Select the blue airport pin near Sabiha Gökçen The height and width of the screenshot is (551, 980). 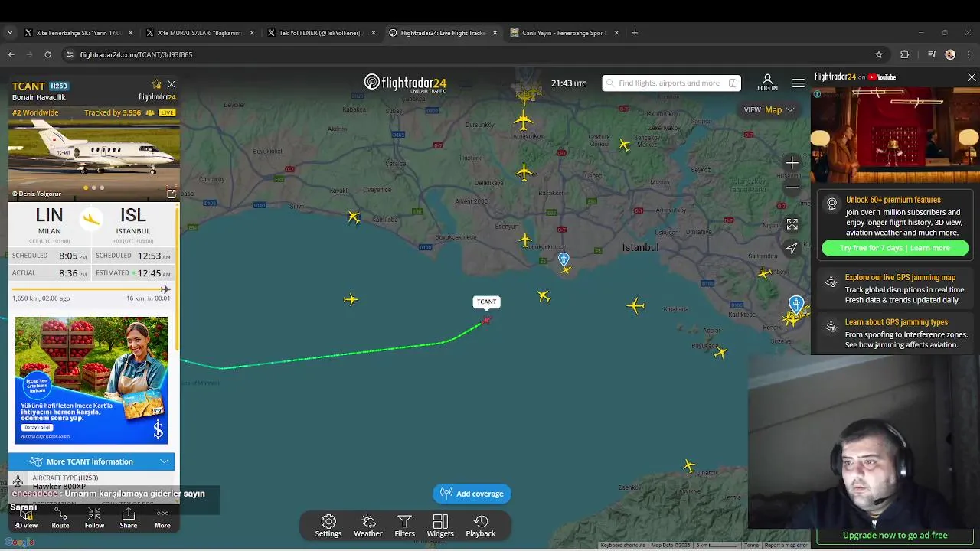point(796,305)
